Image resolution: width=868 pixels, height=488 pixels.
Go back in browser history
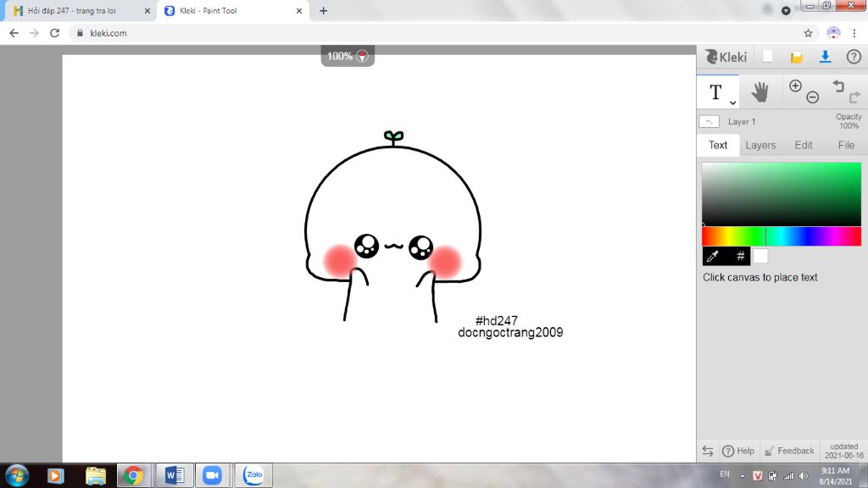coord(14,33)
